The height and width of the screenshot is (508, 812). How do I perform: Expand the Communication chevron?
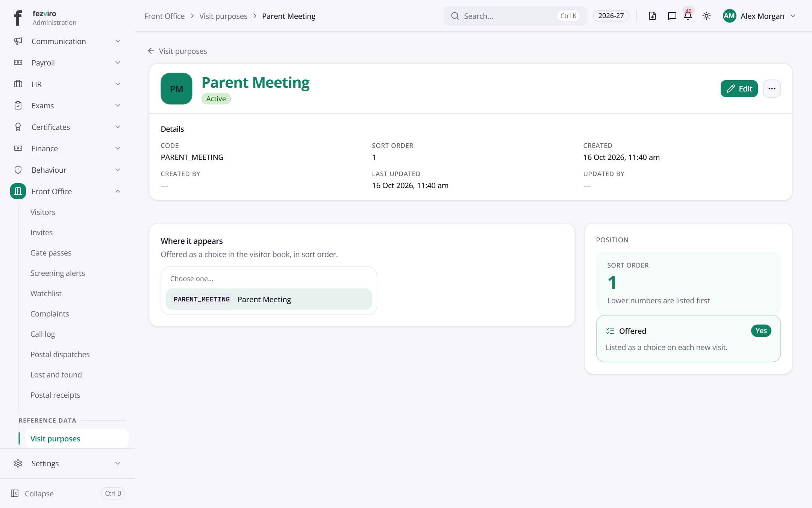118,41
